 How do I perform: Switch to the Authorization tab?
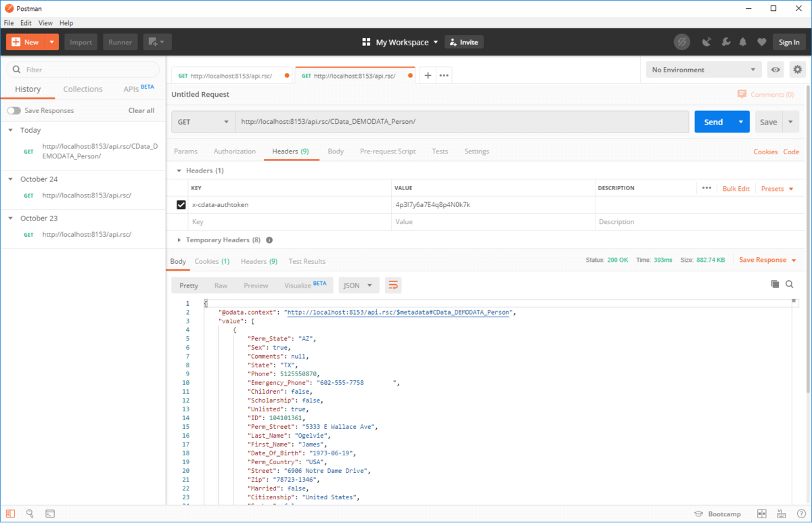(234, 152)
